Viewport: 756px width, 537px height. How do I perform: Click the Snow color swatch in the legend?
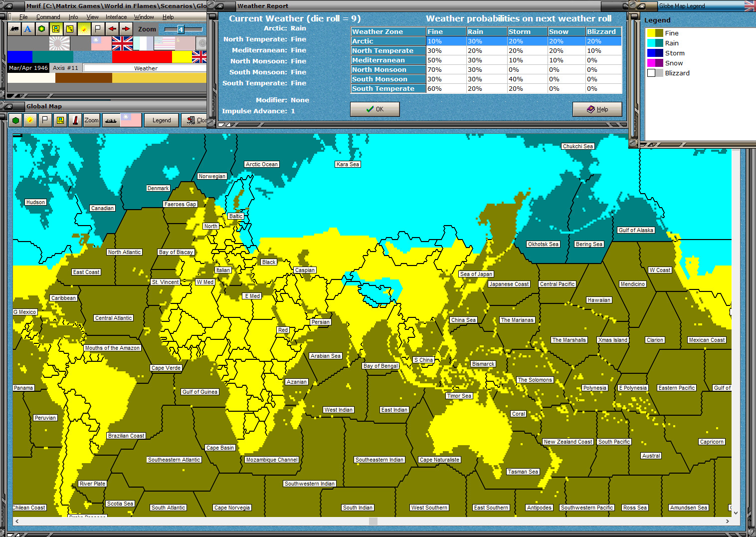coord(655,63)
